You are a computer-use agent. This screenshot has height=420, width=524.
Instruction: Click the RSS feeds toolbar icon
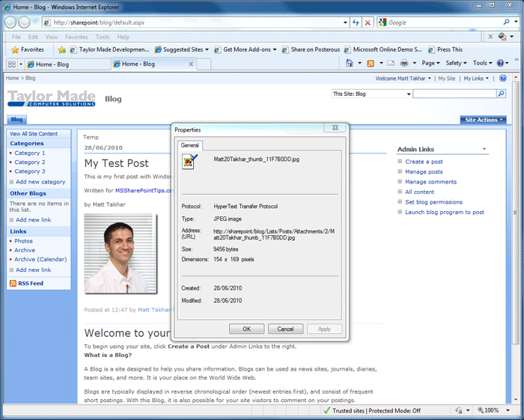click(x=371, y=63)
